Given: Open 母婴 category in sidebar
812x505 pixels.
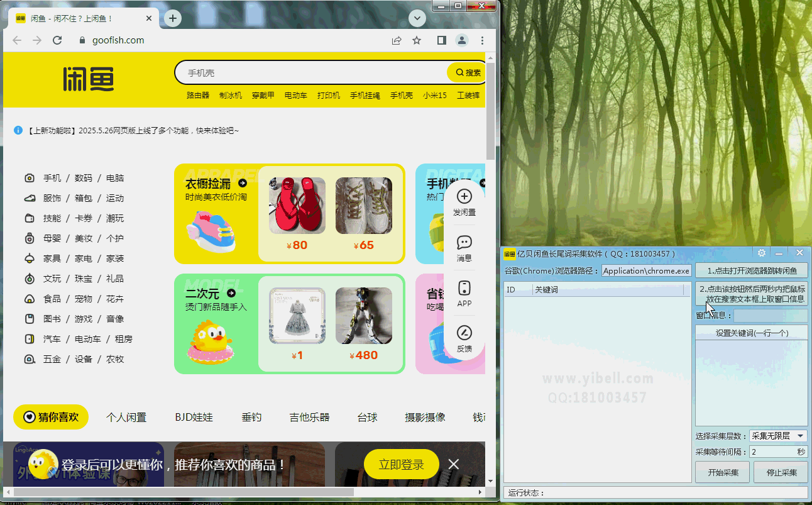Looking at the screenshot, I should point(52,238).
